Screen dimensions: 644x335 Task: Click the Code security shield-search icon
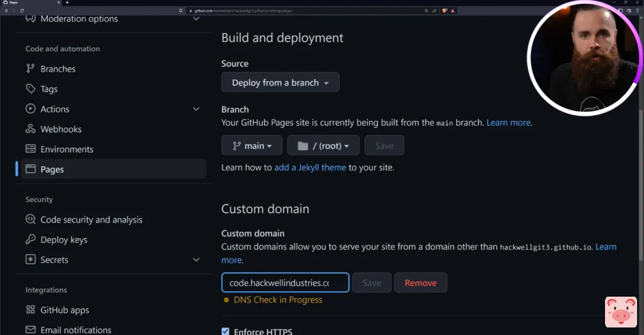click(30, 220)
